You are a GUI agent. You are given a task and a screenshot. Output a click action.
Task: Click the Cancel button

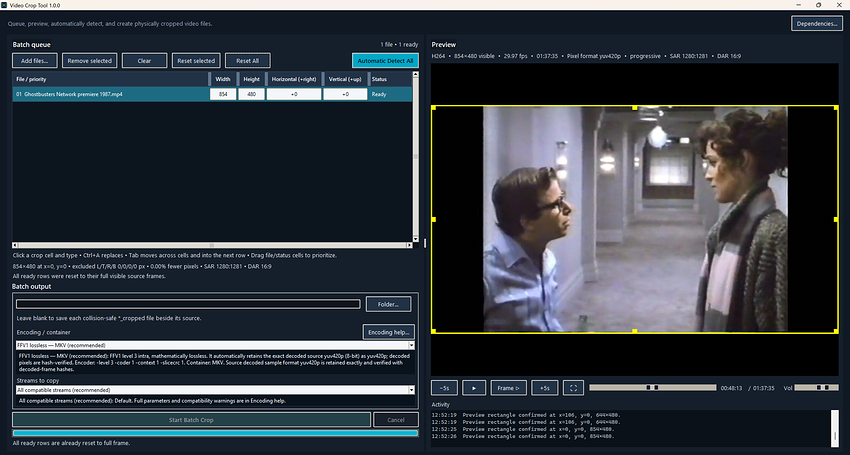(x=396, y=420)
